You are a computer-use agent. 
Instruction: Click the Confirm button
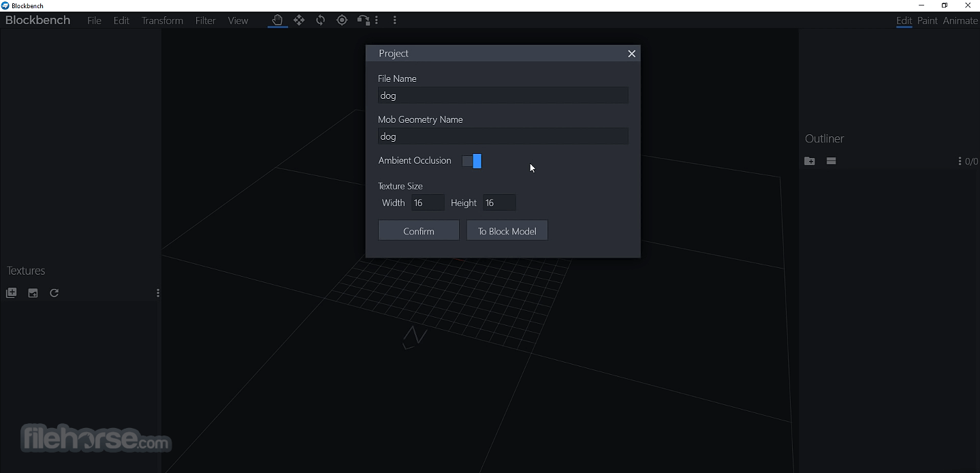(x=419, y=230)
